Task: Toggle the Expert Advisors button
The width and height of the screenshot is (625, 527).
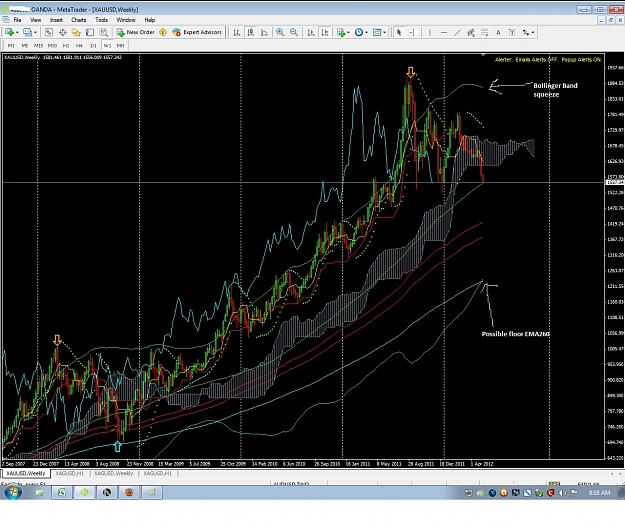Action: (x=197, y=32)
